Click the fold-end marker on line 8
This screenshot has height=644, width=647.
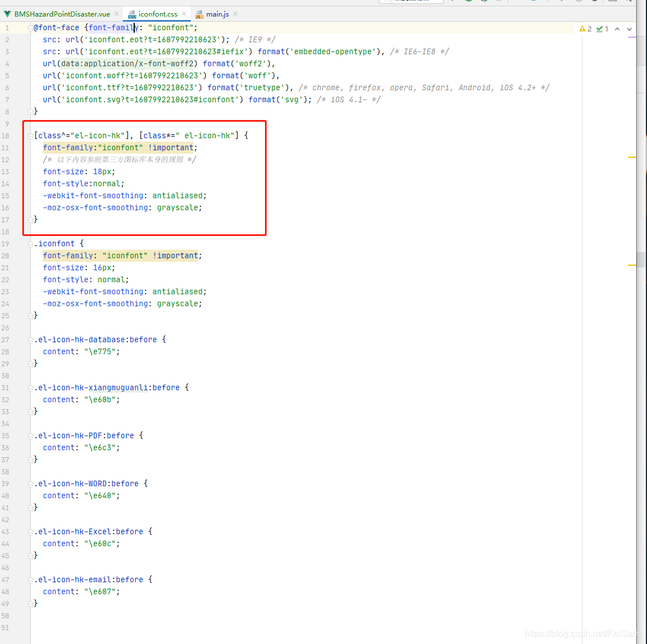30,112
